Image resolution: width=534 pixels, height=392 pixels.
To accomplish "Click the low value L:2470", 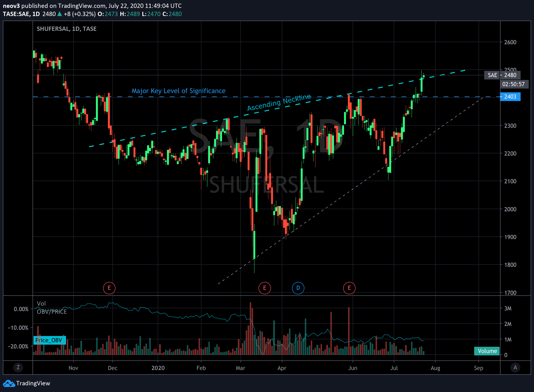I will pos(151,14).
